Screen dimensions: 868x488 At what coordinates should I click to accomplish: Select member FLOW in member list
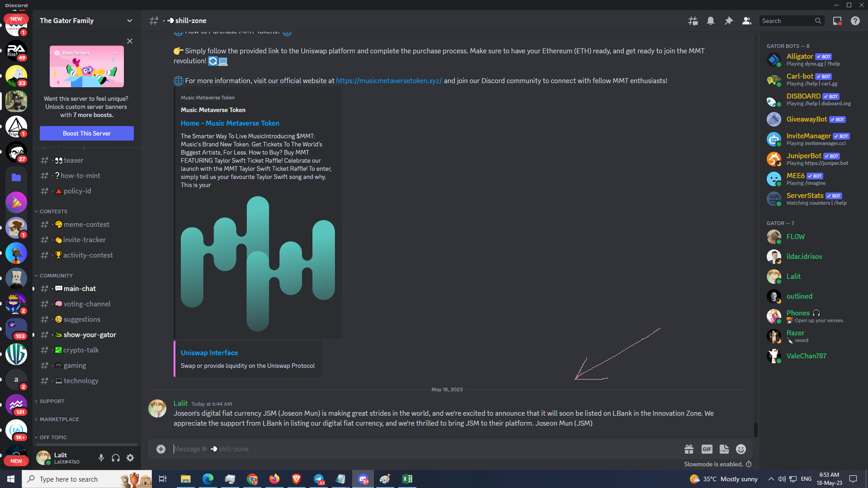[x=813, y=237]
